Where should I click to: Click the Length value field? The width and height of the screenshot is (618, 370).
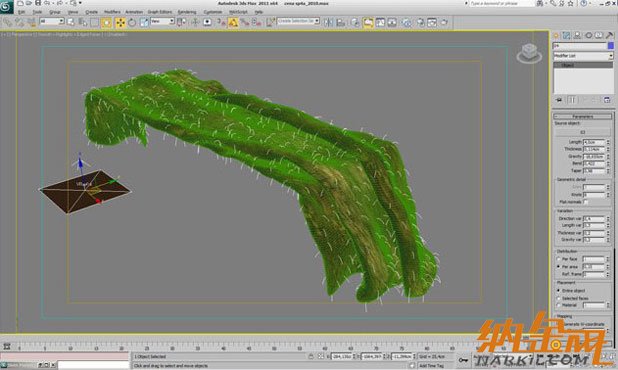(594, 142)
